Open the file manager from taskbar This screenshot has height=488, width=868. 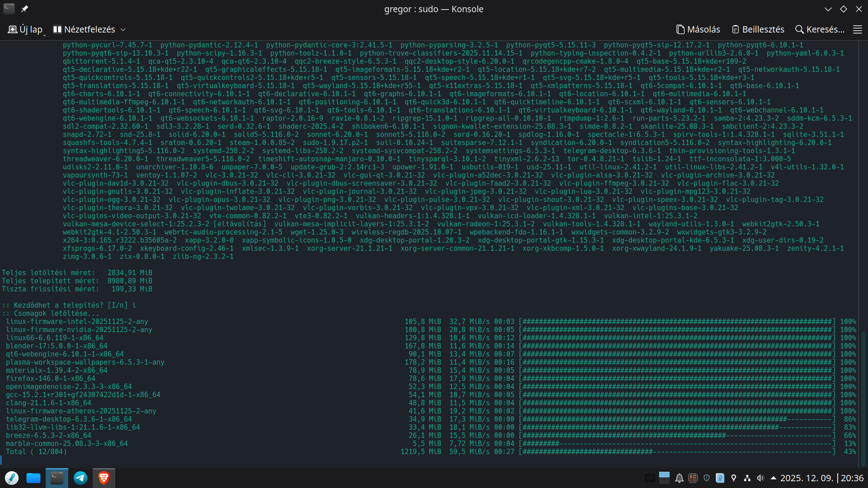[x=33, y=478]
